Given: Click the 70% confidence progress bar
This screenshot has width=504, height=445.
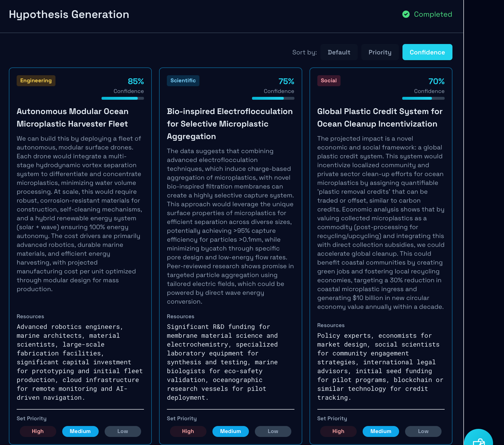Looking at the screenshot, I should 423,98.
